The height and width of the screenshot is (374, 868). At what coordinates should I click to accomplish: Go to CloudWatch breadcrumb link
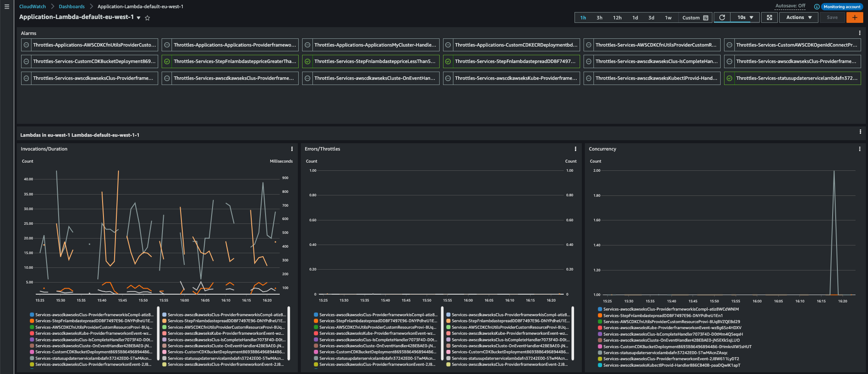[32, 6]
